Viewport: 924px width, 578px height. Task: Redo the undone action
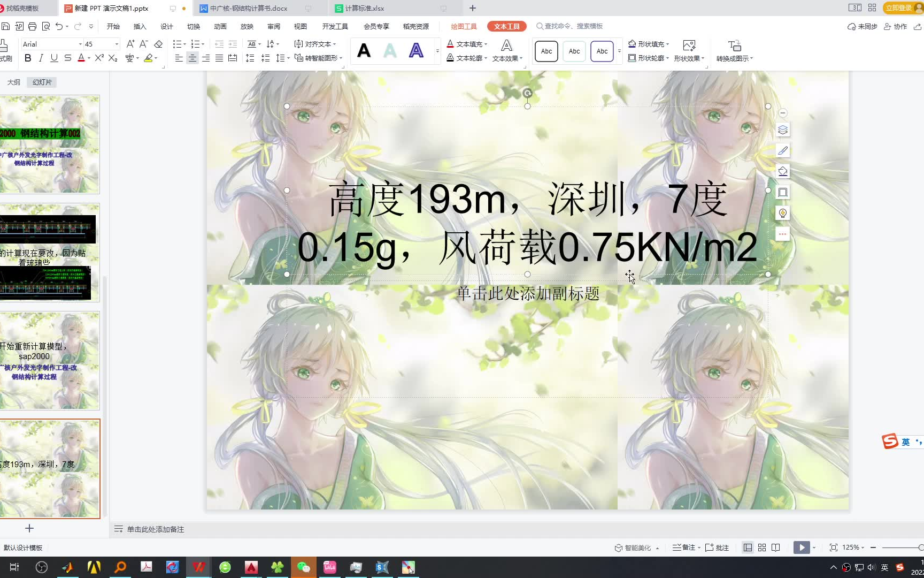point(78,26)
